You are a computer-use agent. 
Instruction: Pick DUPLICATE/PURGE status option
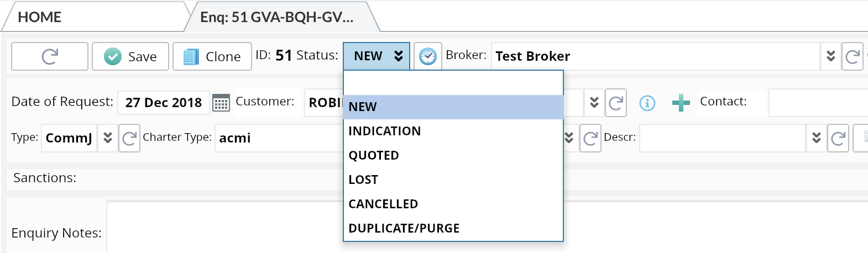pos(404,229)
